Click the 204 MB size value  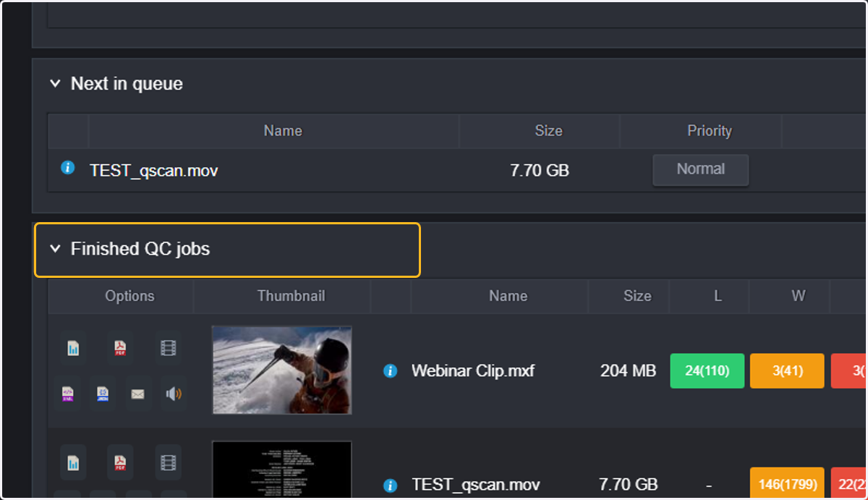click(628, 371)
